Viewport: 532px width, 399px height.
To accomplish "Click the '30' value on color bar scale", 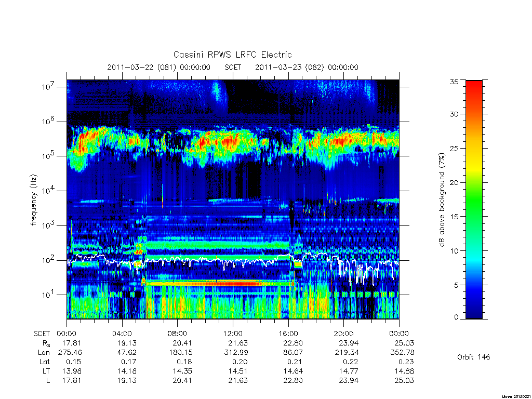I will pyautogui.click(x=454, y=114).
